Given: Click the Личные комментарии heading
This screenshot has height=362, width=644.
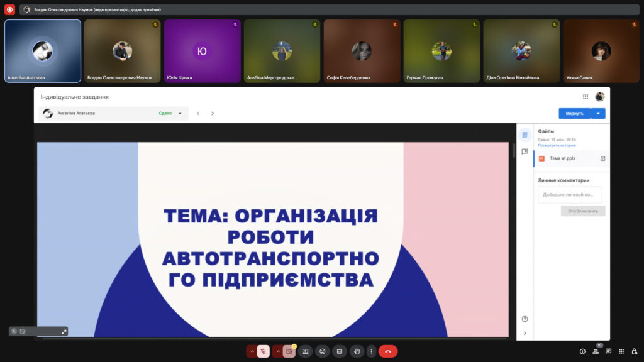Looking at the screenshot, I should click(563, 180).
